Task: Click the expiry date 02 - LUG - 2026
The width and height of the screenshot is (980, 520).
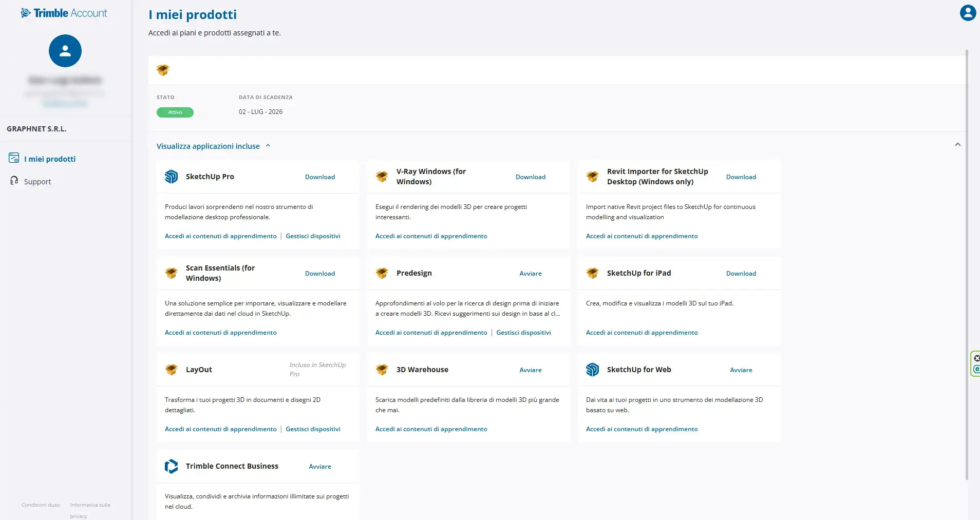Action: [260, 112]
